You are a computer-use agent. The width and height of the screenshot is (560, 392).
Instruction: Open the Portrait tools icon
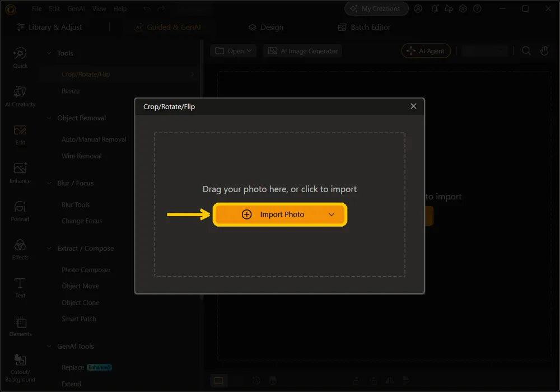[20, 211]
